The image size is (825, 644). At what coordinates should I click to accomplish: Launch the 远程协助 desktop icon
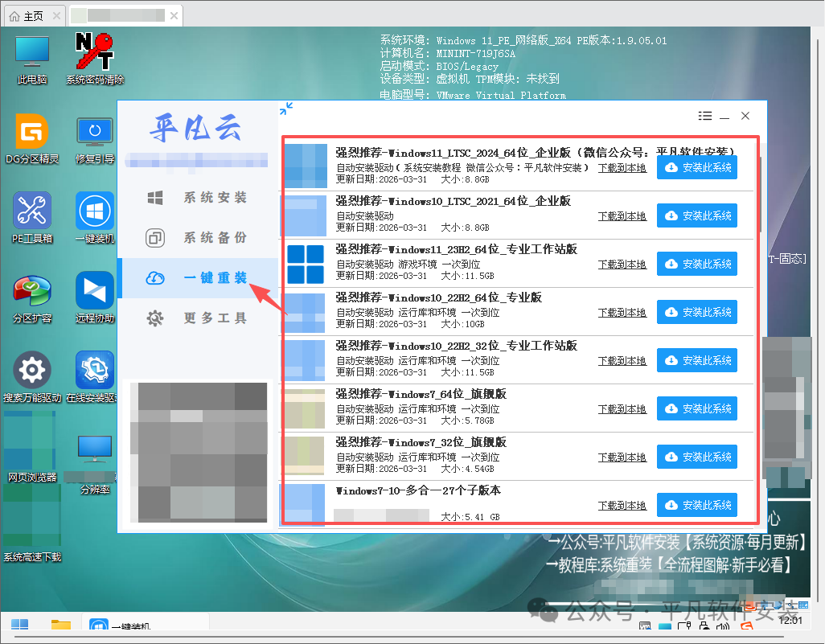pyautogui.click(x=95, y=297)
